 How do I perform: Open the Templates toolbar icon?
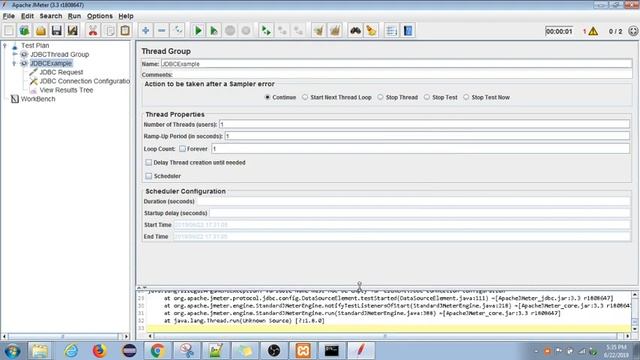24,31
